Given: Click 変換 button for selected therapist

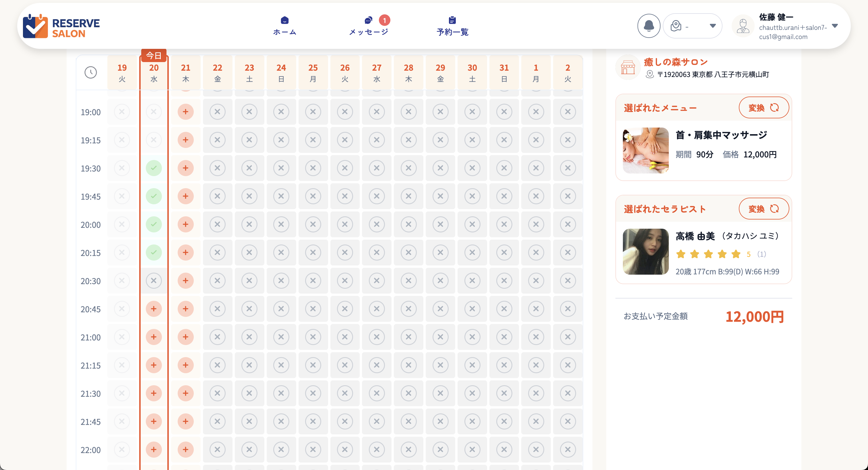Looking at the screenshot, I should click(x=763, y=209).
